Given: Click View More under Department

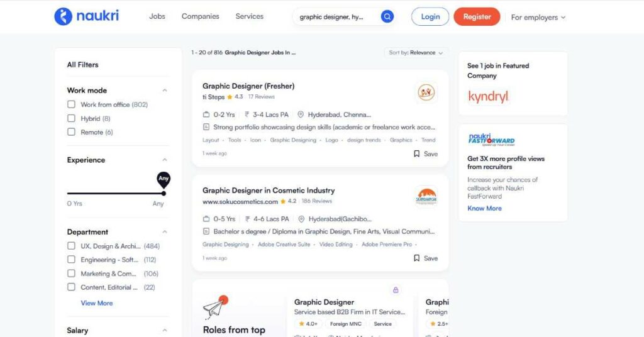Looking at the screenshot, I should (x=96, y=303).
